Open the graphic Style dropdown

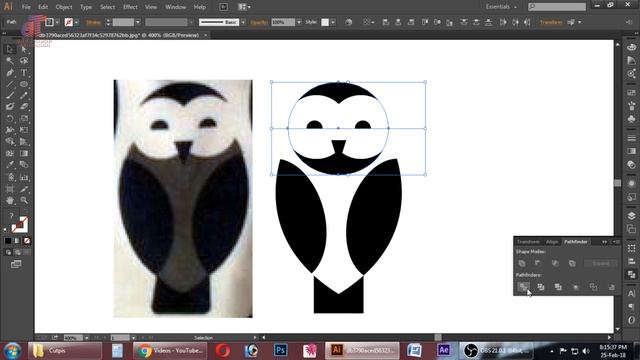(333, 22)
